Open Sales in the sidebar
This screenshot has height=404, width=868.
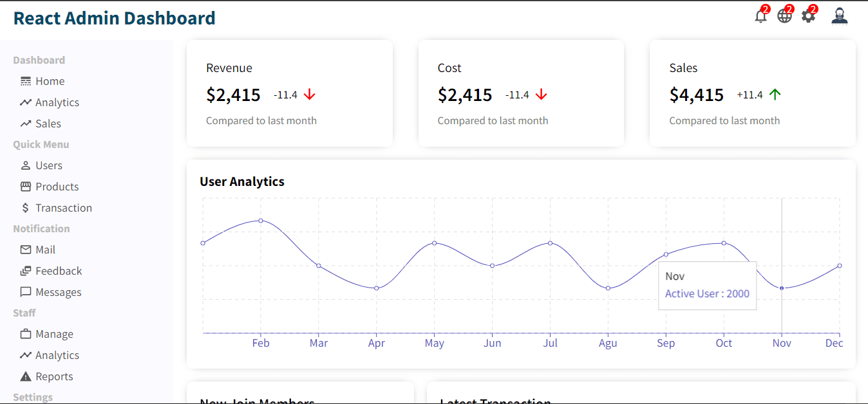[x=48, y=124]
